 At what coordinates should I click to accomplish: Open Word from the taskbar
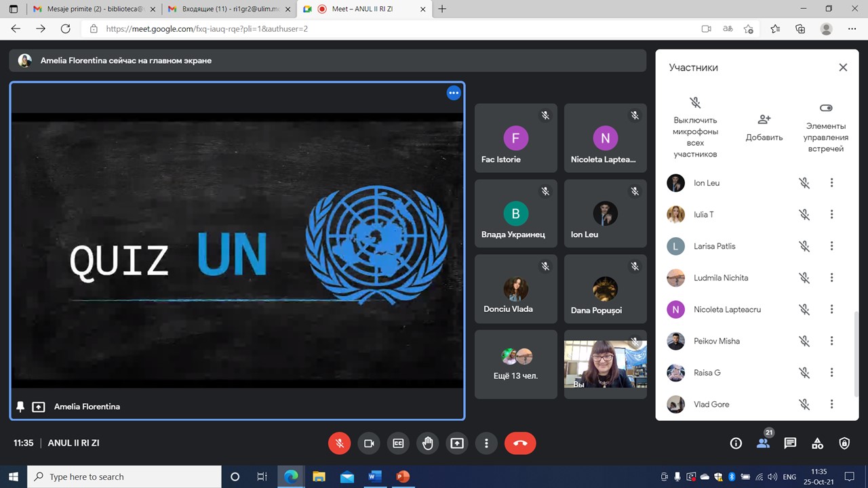[374, 476]
